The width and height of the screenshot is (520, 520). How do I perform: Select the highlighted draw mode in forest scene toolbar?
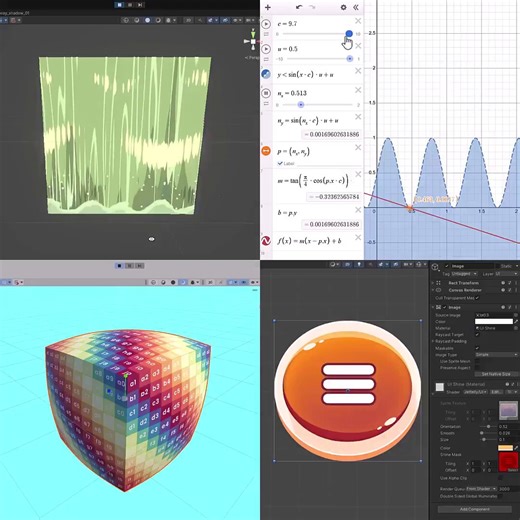tap(147, 20)
